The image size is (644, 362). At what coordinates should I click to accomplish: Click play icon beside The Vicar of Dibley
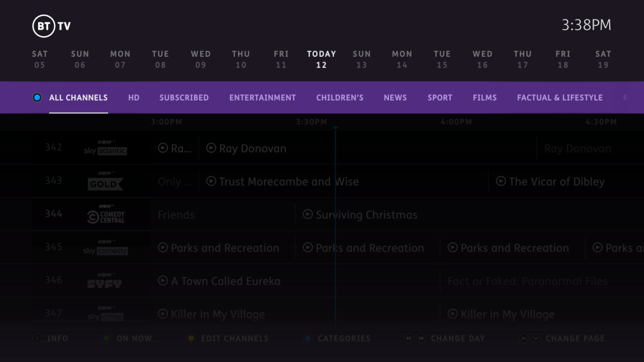(501, 181)
